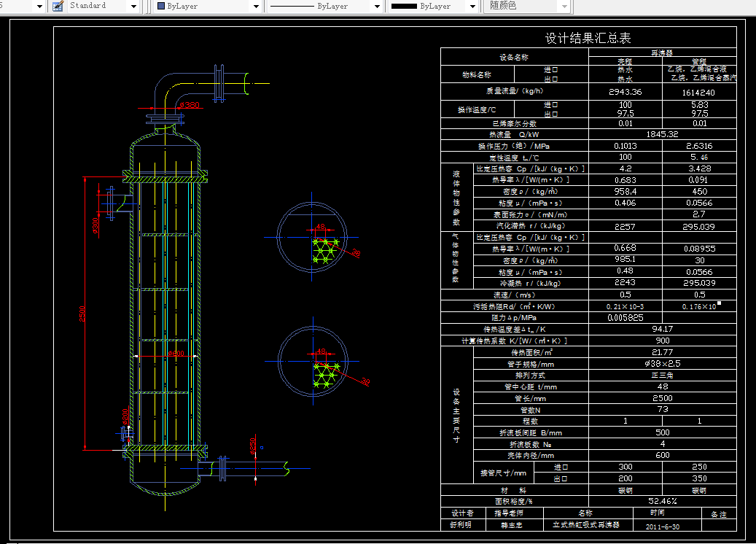The image size is (756, 544).
Task: Select the ø250 dimension near bottom pipe
Action: [253, 446]
